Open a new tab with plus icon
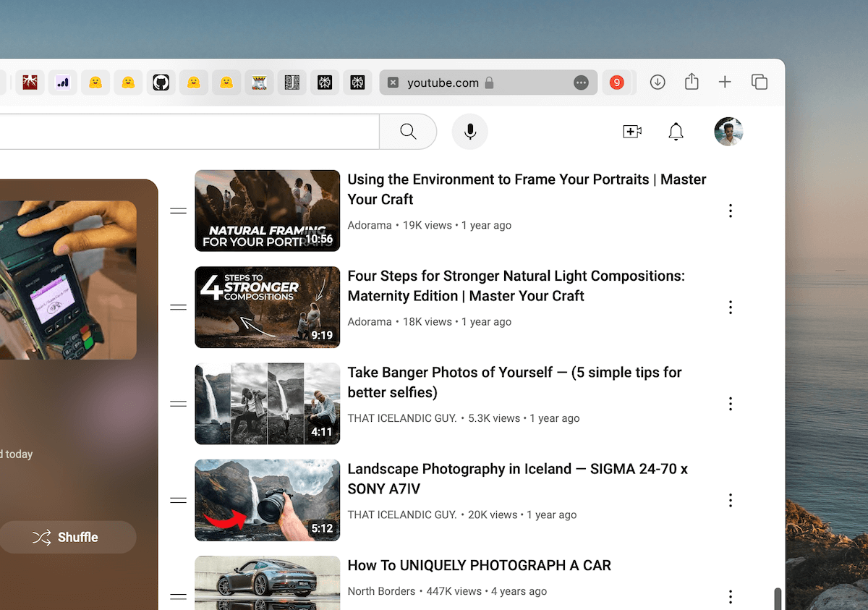 point(725,82)
